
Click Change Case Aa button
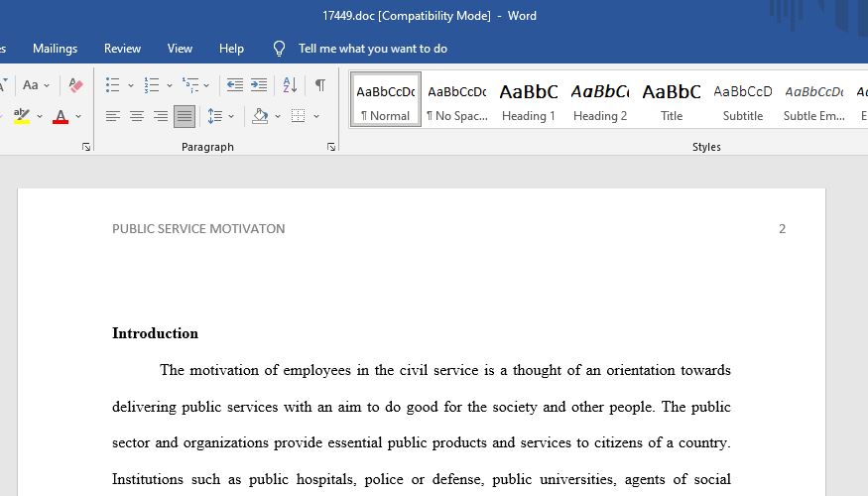click(31, 85)
